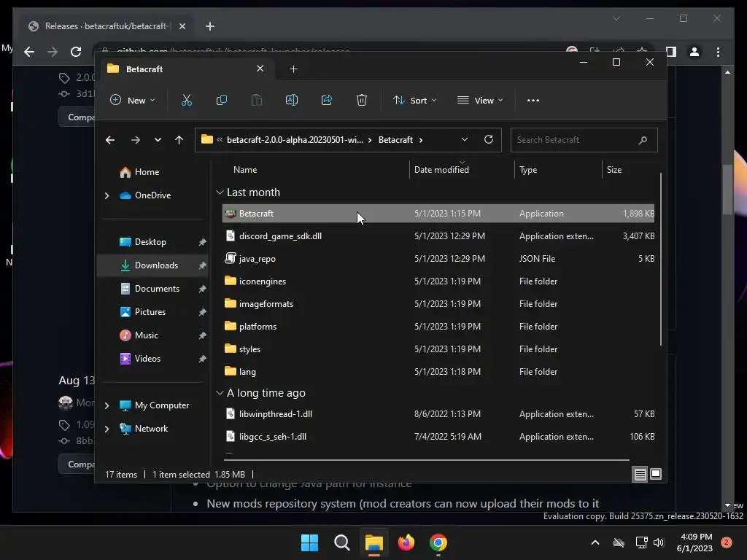
Task: Go forward with Explorer forward arrow
Action: 135,140
